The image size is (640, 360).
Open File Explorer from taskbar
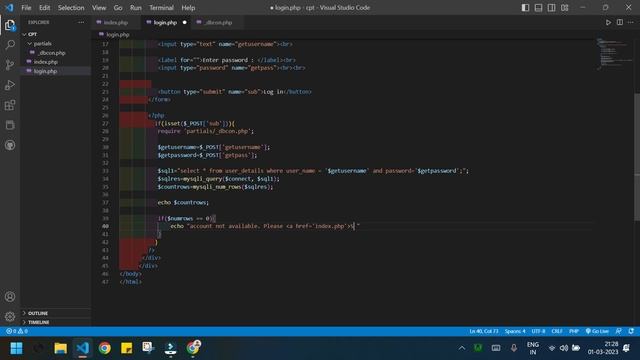pyautogui.click(x=60, y=348)
